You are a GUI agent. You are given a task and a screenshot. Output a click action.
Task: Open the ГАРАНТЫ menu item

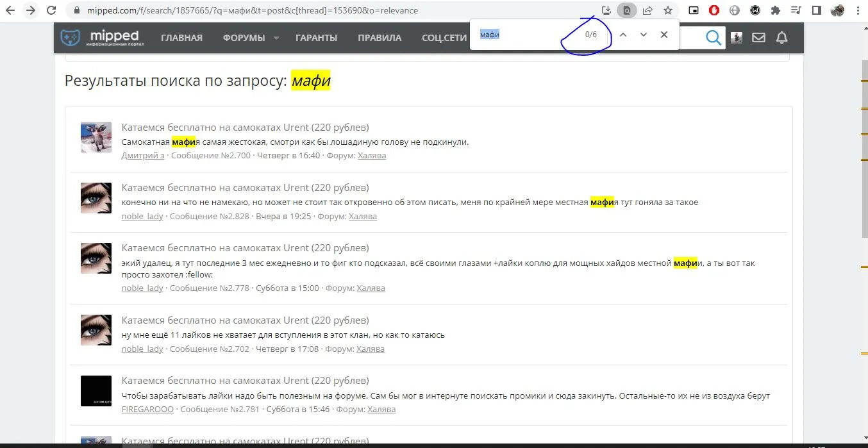(316, 38)
